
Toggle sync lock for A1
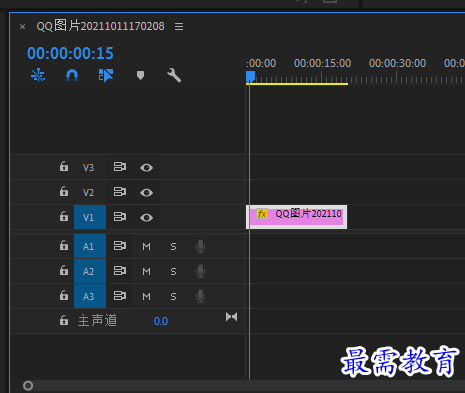tap(120, 246)
